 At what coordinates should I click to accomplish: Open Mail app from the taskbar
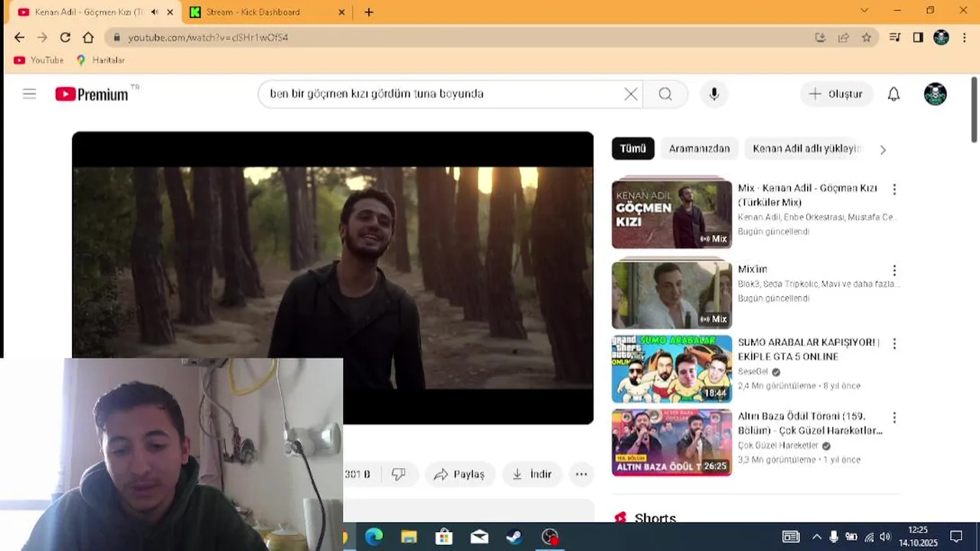[479, 537]
